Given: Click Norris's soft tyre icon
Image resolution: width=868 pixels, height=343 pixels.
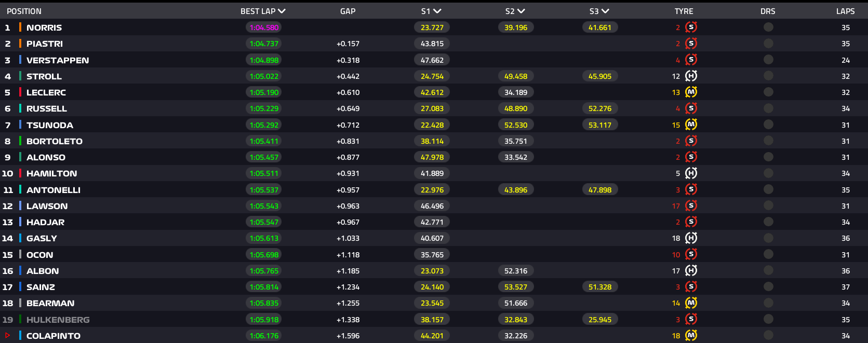Looking at the screenshot, I should pyautogui.click(x=691, y=28).
